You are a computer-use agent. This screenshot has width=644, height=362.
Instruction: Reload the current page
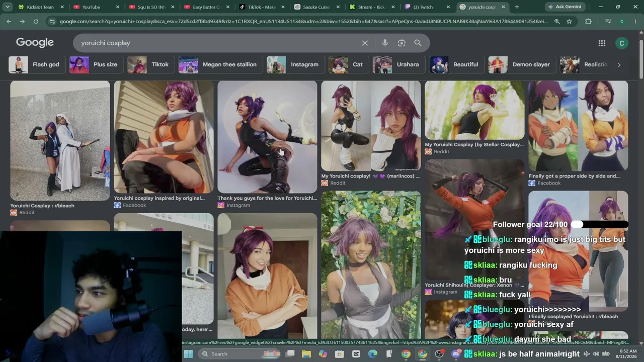[x=36, y=22]
